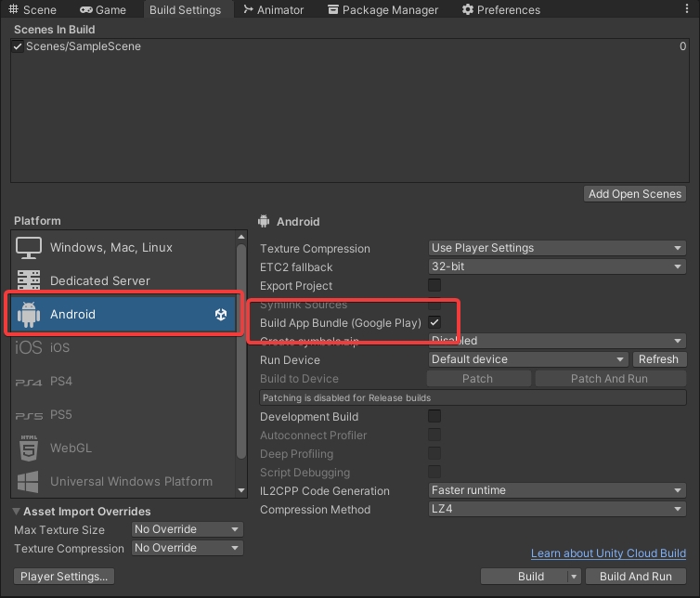
Task: Open the Texture Compression dropdown
Action: pyautogui.click(x=556, y=248)
